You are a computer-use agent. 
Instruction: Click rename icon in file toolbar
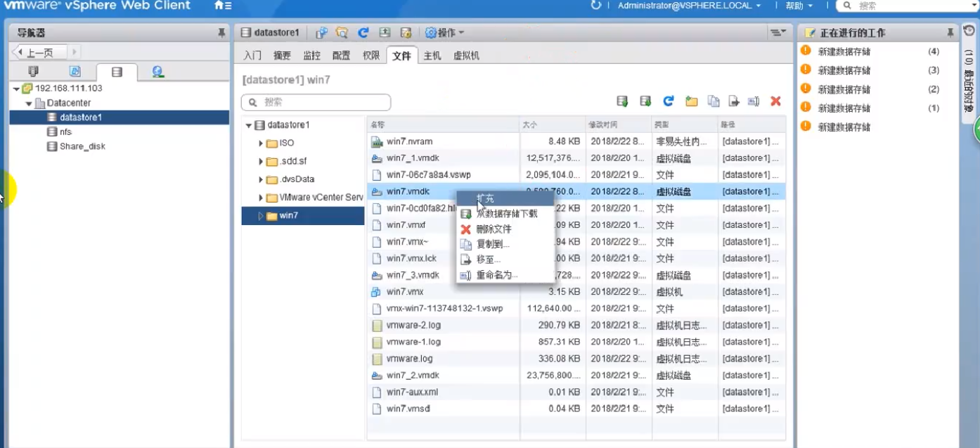754,101
